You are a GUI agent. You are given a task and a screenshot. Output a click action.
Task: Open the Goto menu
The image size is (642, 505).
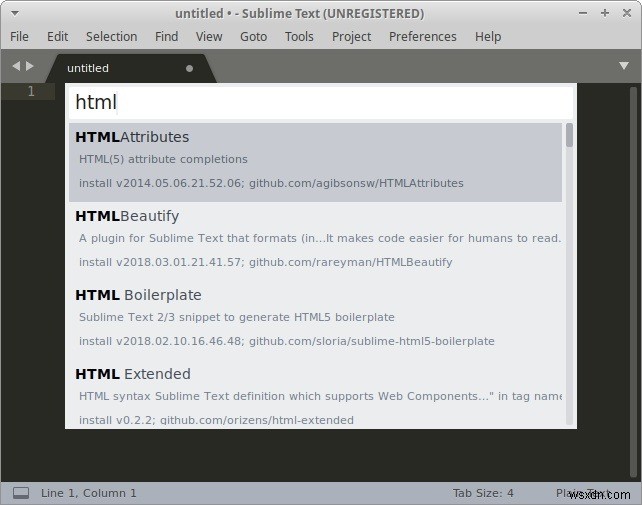pyautogui.click(x=253, y=37)
